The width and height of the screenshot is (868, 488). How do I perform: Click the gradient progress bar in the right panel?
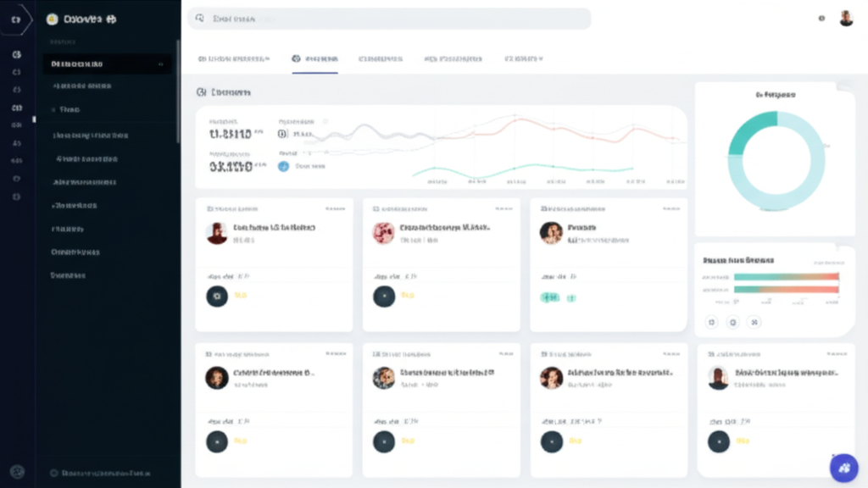click(x=785, y=275)
